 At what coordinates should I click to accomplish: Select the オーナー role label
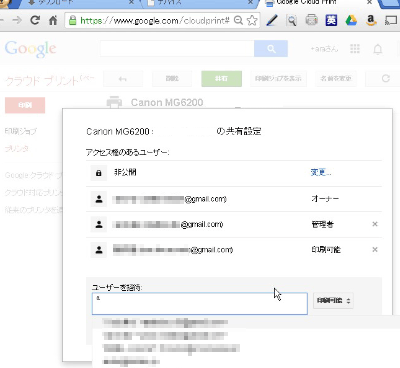[x=325, y=199]
